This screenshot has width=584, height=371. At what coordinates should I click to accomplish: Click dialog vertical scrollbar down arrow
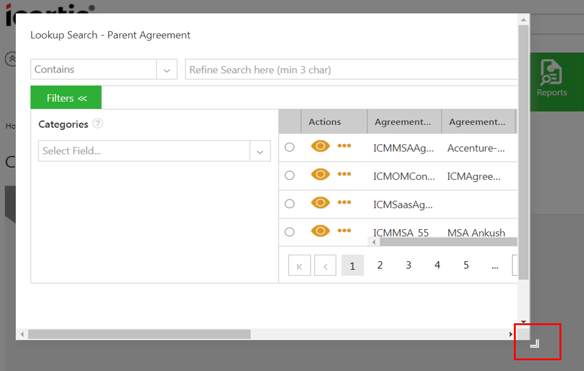(x=523, y=322)
